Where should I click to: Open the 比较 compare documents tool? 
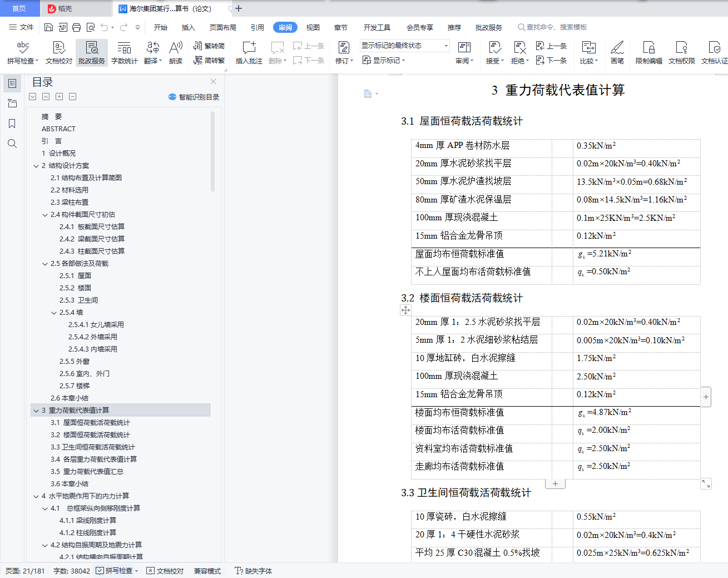(589, 52)
